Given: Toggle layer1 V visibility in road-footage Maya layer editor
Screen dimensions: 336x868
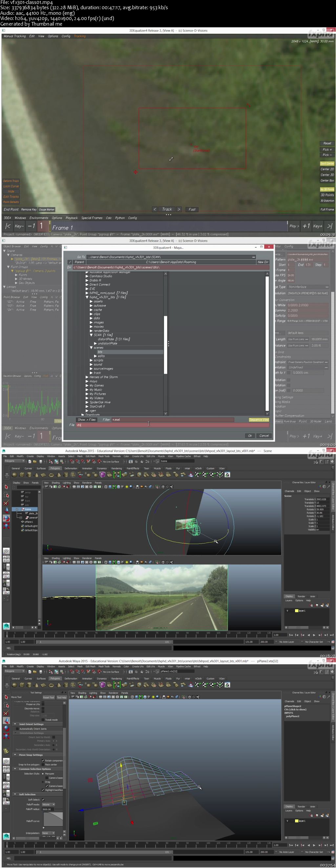Looking at the screenshot, I should pos(287,611).
